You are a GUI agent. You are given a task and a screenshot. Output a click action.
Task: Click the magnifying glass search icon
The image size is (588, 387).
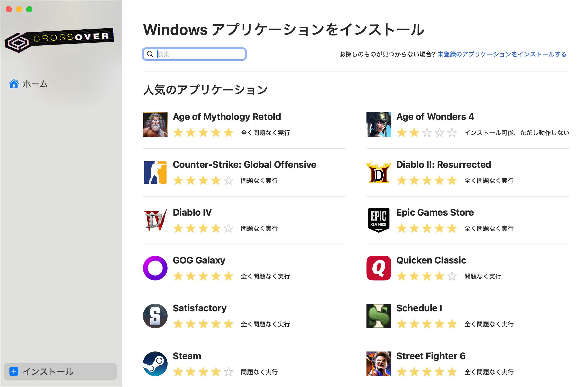click(x=150, y=54)
